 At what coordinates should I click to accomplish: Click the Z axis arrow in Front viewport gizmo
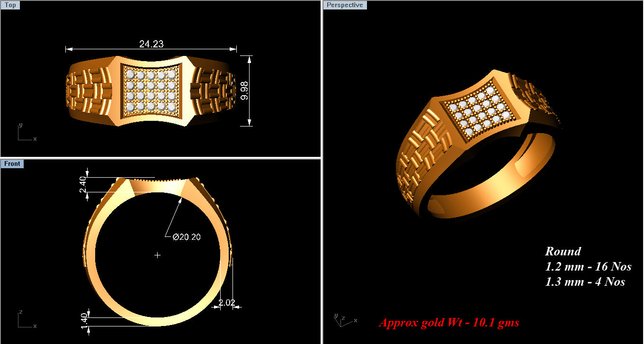tap(18, 318)
